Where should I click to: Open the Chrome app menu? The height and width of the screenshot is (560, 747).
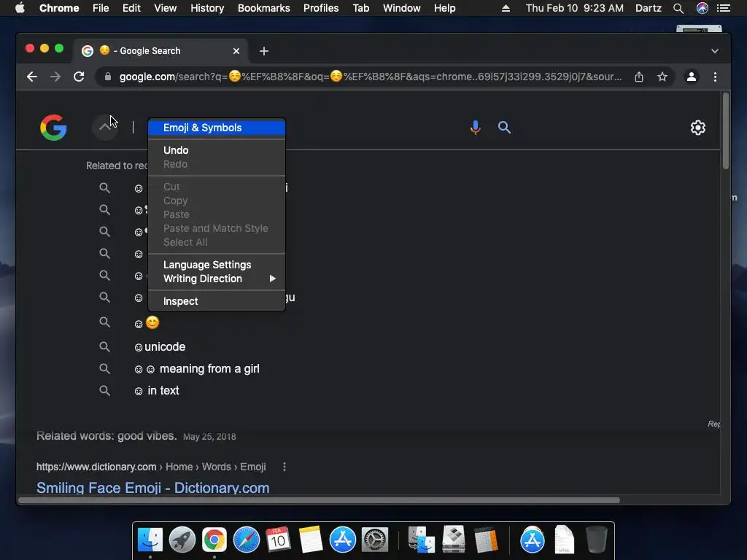[59, 8]
